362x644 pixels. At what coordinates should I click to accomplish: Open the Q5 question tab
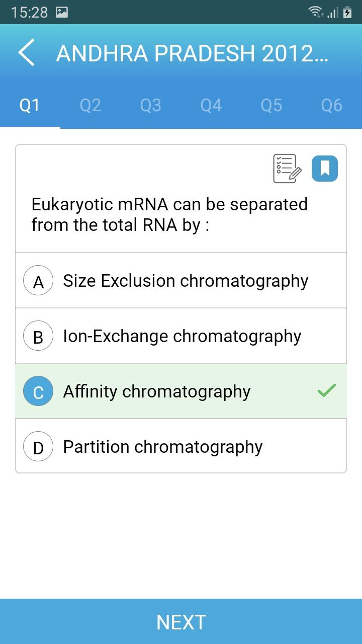click(271, 105)
